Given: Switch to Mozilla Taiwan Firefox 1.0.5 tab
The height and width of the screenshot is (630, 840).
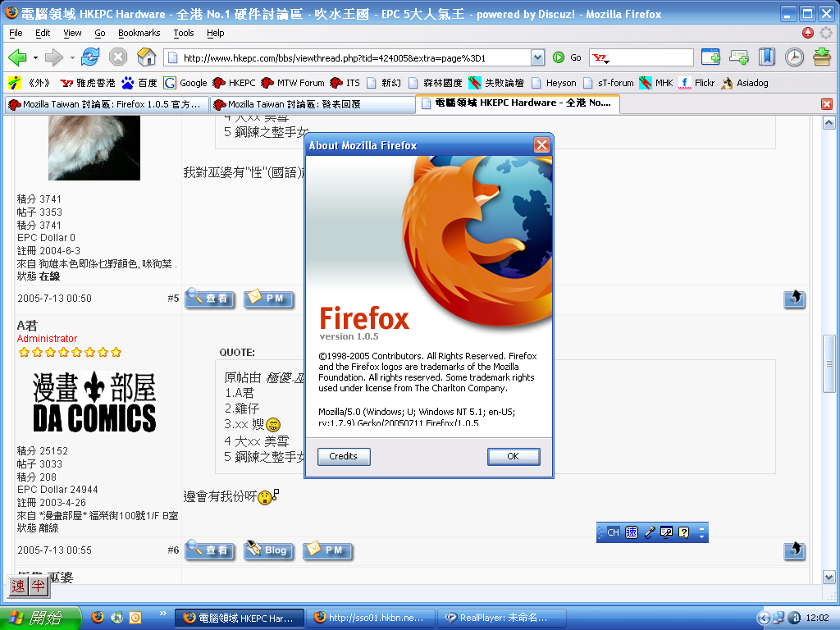Looking at the screenshot, I should tap(105, 104).
